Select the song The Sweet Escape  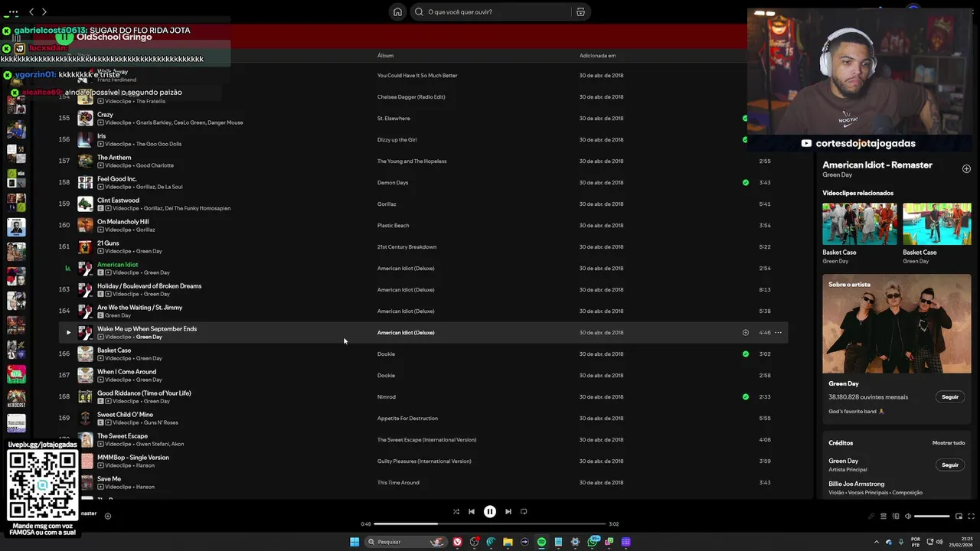122,435
